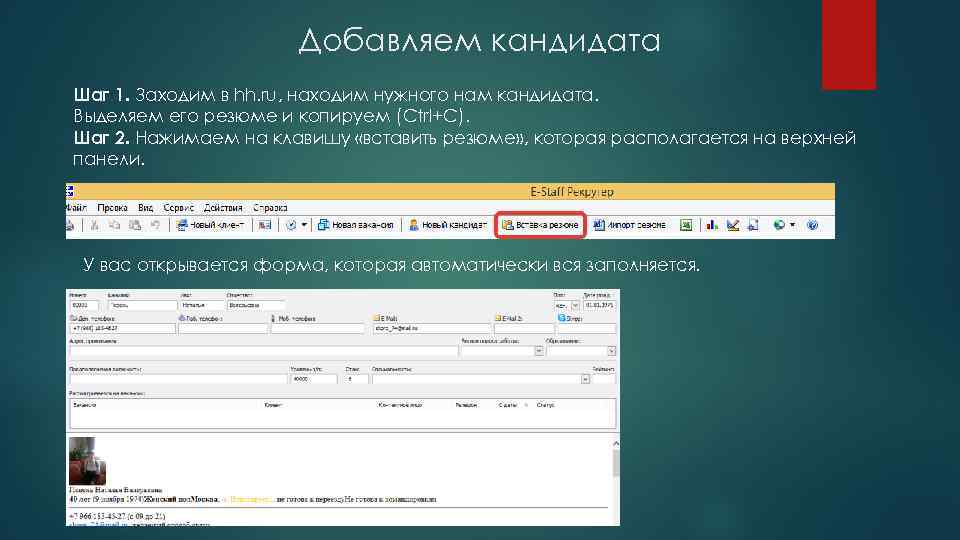Click the candidate photo thumbnail
960x540 pixels.
pos(87,461)
